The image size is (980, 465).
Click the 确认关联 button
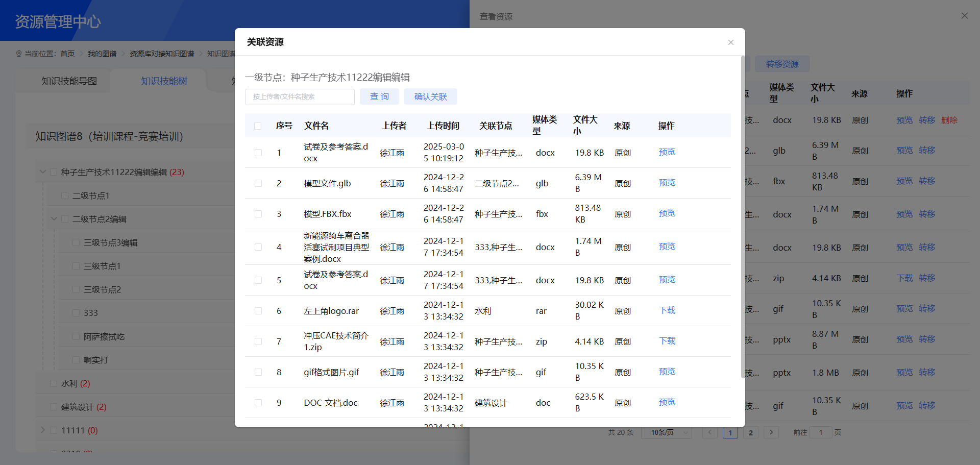pyautogui.click(x=430, y=96)
